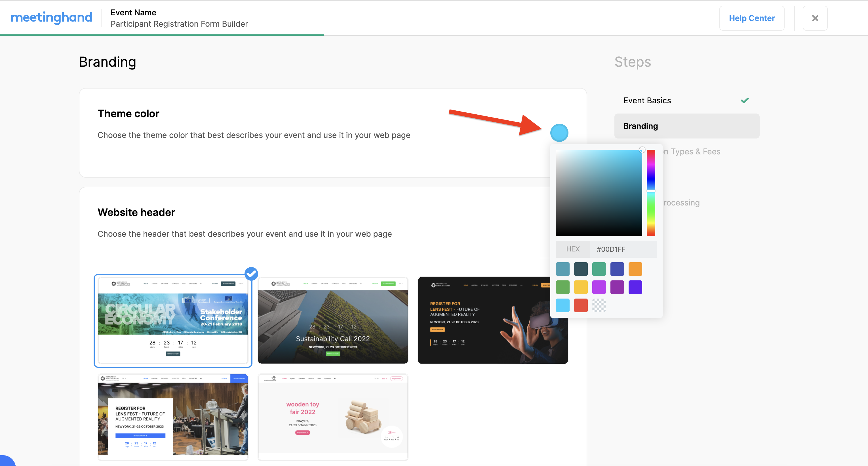Choose the dark slate preset swatch
Viewport: 868px width, 466px height.
pos(581,269)
